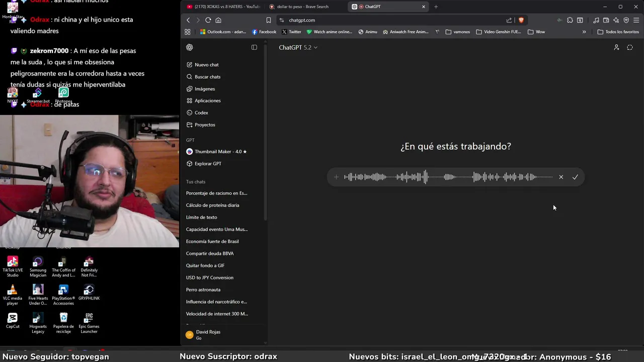
Task: Click the plus attach button in the prompt
Action: [337, 177]
